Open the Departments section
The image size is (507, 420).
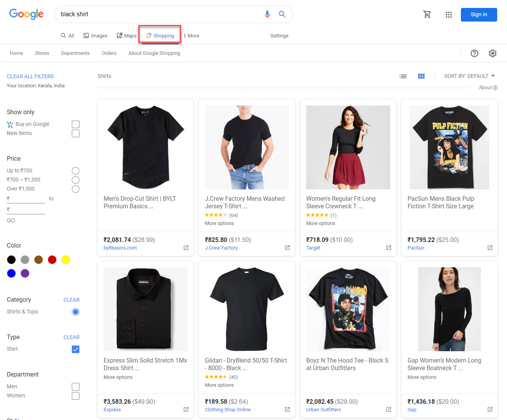coord(75,53)
